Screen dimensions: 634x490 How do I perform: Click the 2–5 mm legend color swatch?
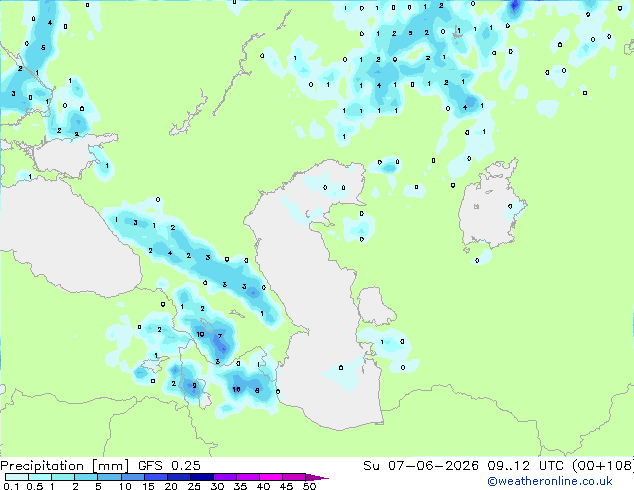click(87, 477)
